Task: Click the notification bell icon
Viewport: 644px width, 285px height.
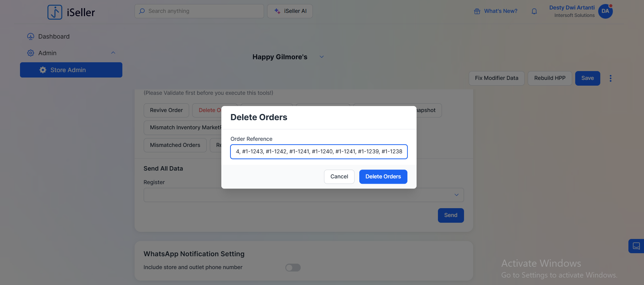Action: click(x=534, y=11)
